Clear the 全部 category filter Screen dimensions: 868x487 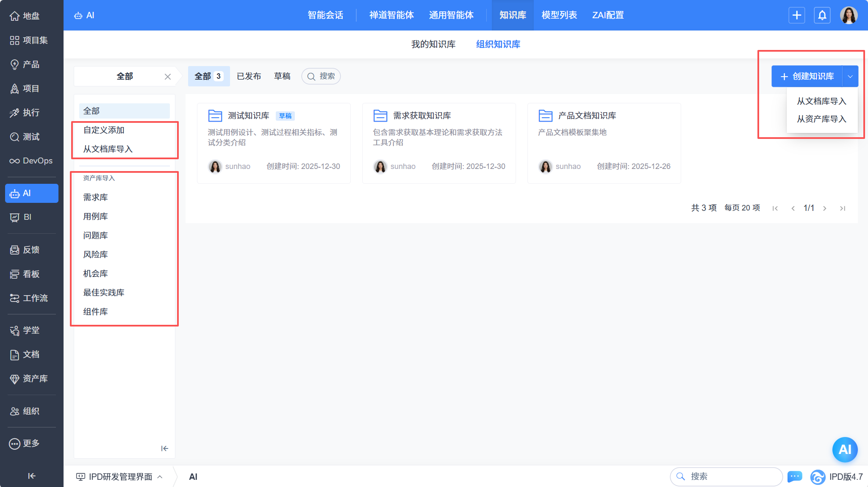click(x=168, y=77)
